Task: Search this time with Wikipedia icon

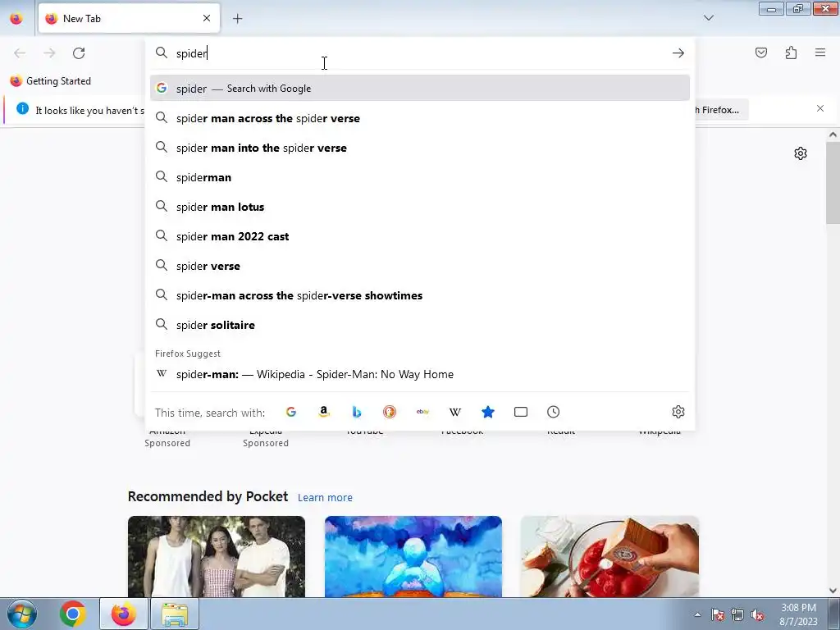Action: coord(455,412)
